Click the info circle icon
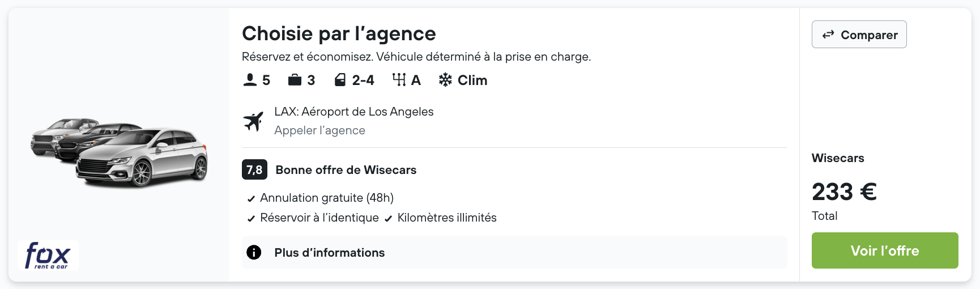Image resolution: width=980 pixels, height=289 pixels. coord(254,252)
